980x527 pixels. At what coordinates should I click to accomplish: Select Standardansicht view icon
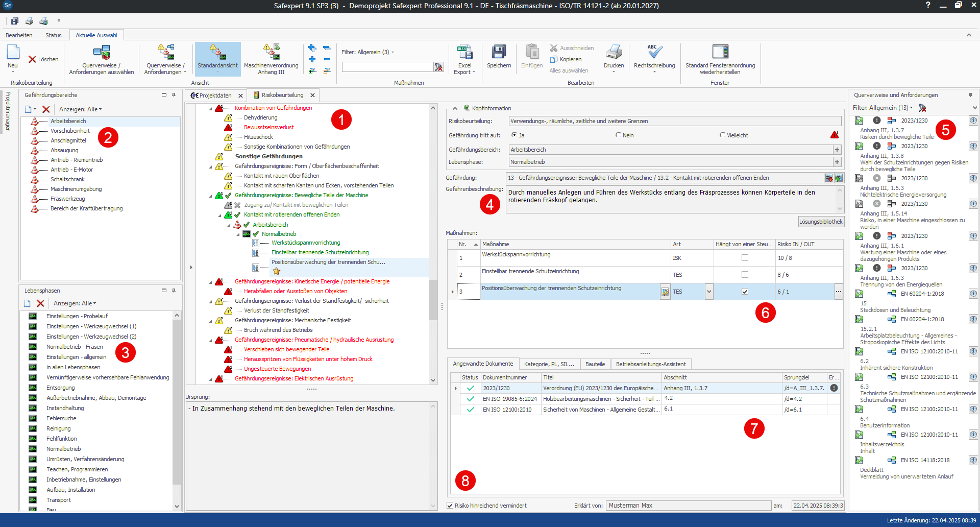217,52
